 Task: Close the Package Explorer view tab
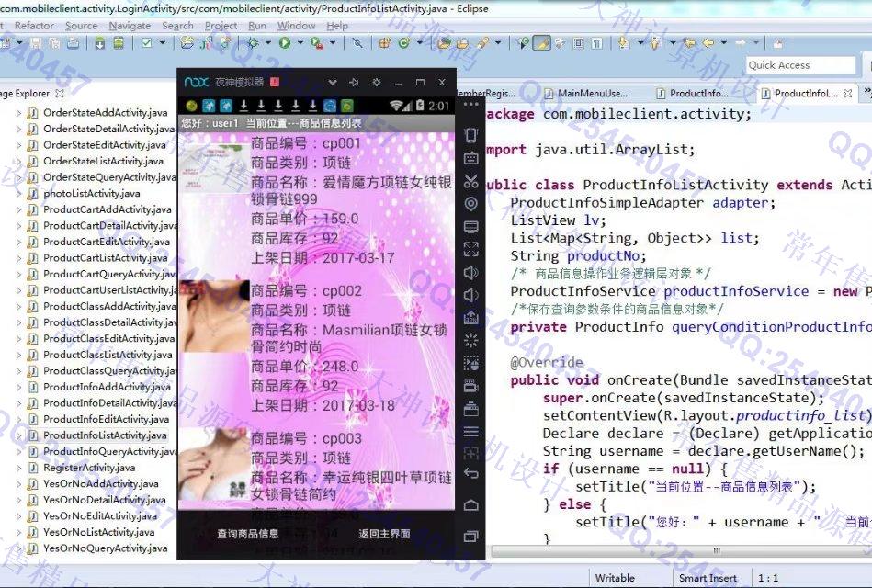[60, 94]
